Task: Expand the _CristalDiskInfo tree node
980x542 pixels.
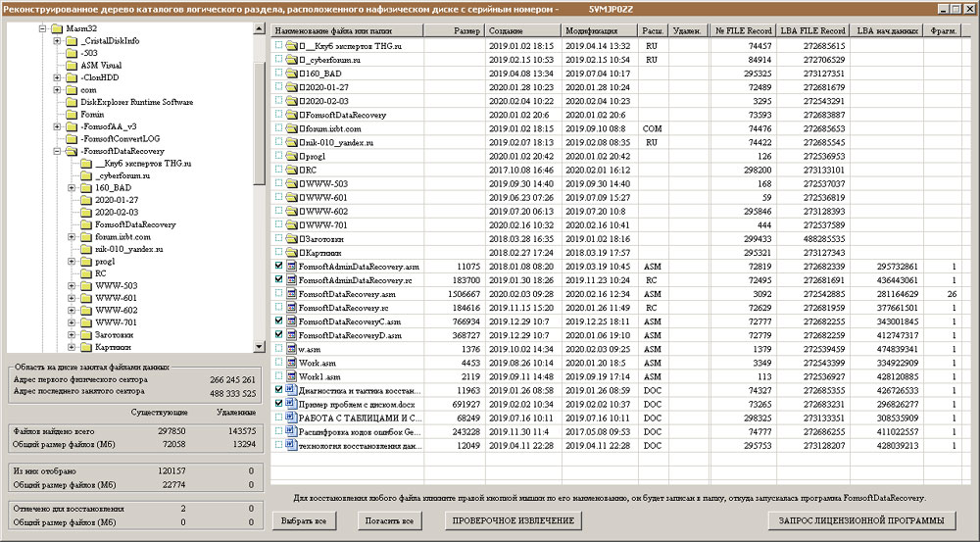Action: click(x=57, y=41)
